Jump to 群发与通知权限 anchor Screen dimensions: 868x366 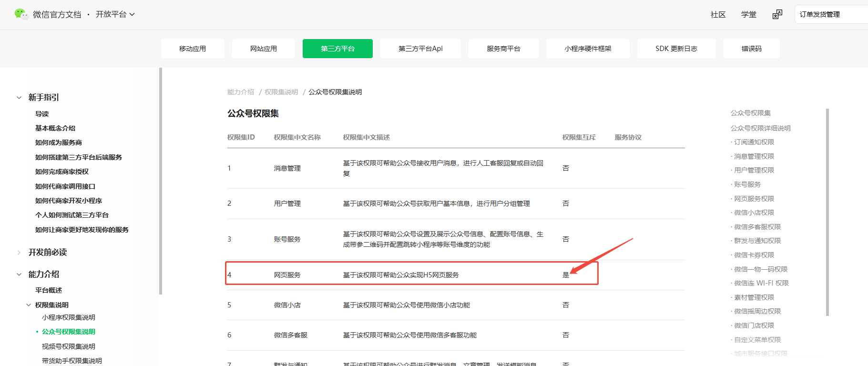(x=757, y=241)
